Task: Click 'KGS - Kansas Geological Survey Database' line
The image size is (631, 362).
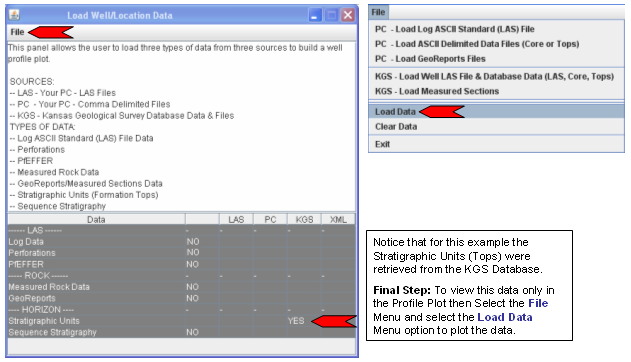Action: (x=122, y=116)
